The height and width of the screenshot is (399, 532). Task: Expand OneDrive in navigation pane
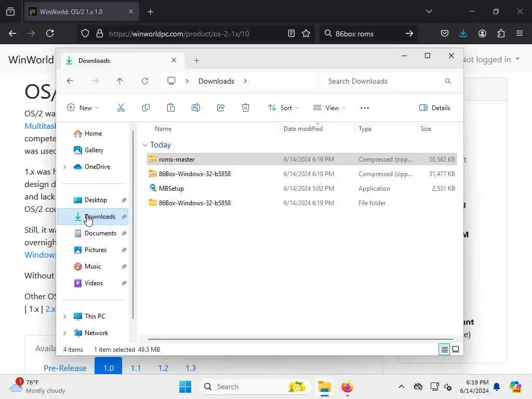[65, 167]
